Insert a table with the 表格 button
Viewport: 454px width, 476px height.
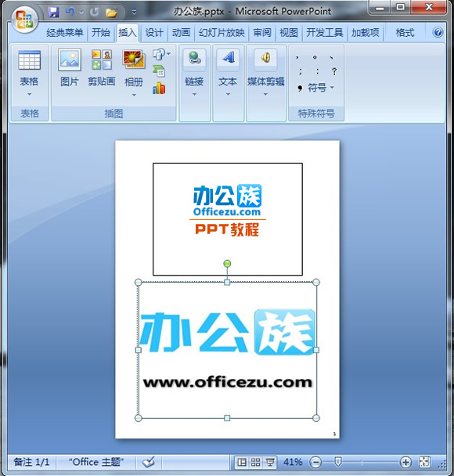pyautogui.click(x=29, y=73)
